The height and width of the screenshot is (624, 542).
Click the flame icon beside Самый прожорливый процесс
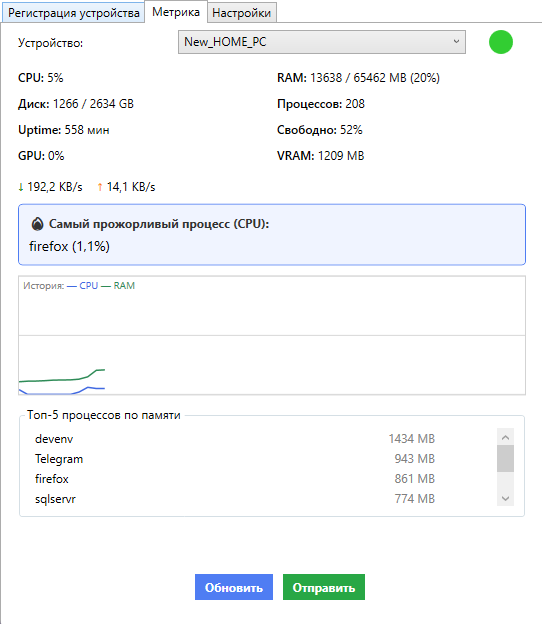coord(37,224)
